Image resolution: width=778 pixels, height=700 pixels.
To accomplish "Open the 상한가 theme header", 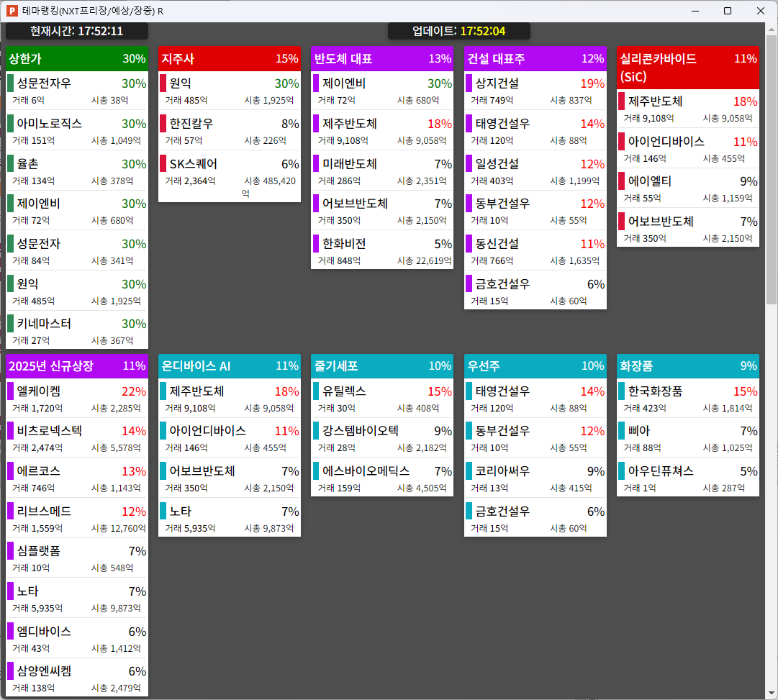I will tap(76, 59).
